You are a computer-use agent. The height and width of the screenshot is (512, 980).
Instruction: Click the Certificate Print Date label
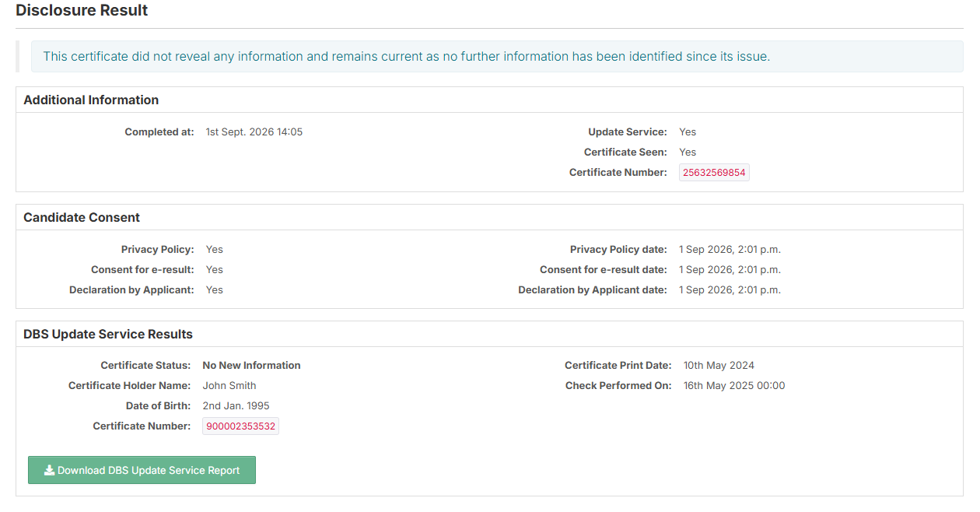[618, 366]
